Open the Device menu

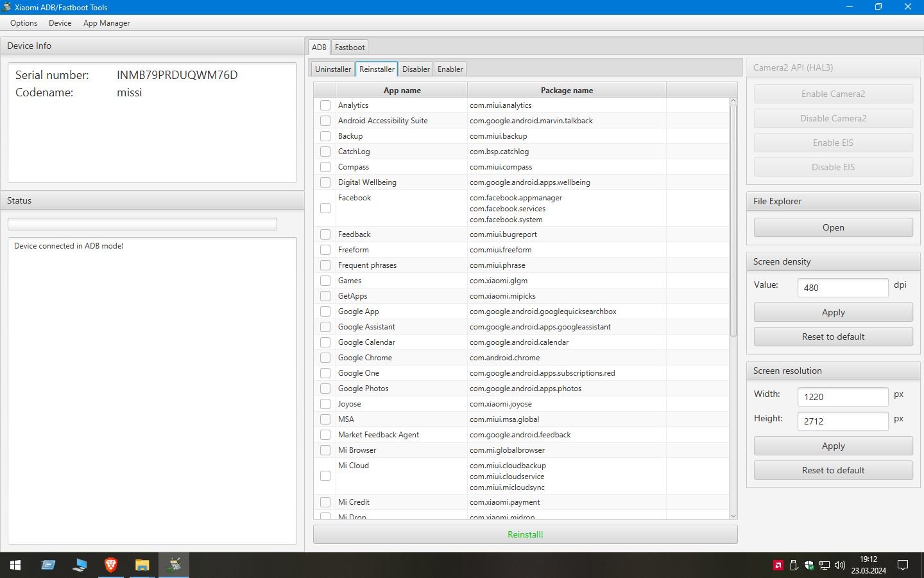point(60,23)
